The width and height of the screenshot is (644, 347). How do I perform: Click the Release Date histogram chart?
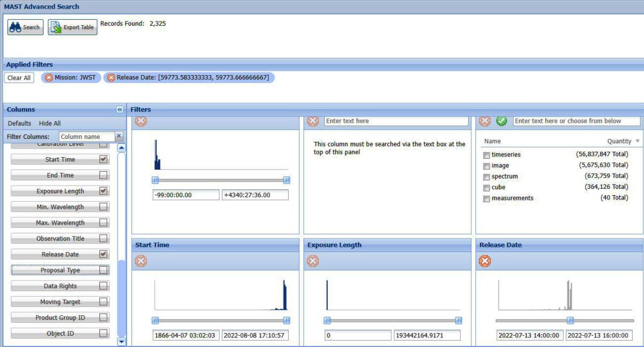[x=565, y=295]
